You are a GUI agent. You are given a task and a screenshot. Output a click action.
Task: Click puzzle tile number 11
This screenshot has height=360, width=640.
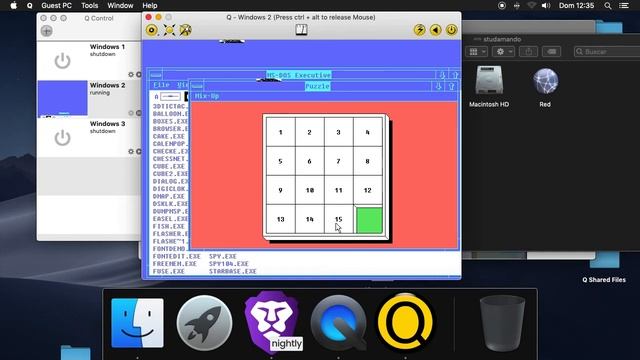(x=338, y=190)
